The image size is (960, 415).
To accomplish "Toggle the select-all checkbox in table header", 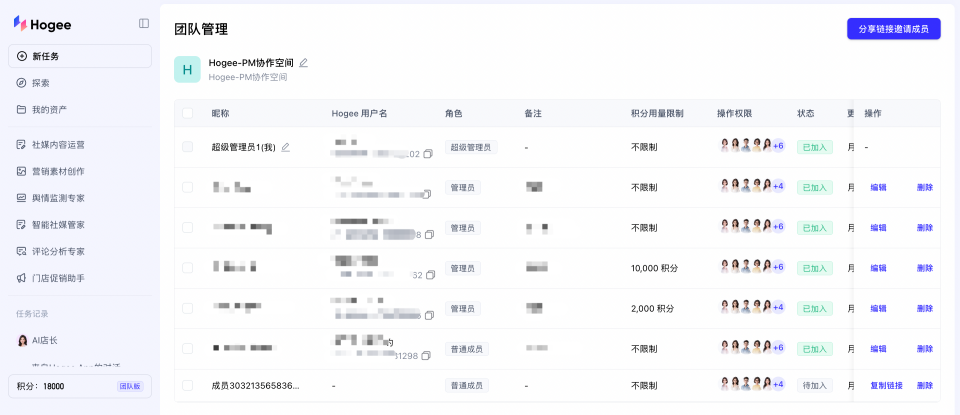I will click(187, 113).
